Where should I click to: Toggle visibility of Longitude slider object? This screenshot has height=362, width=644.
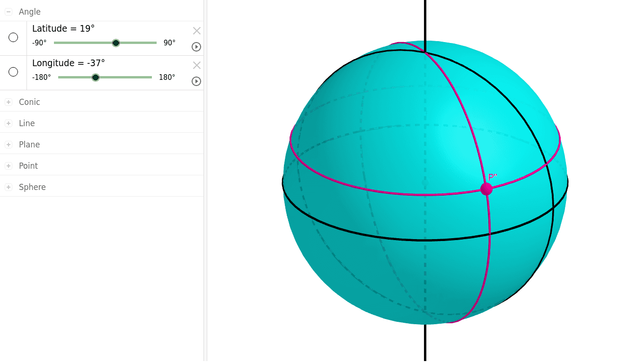click(x=13, y=72)
